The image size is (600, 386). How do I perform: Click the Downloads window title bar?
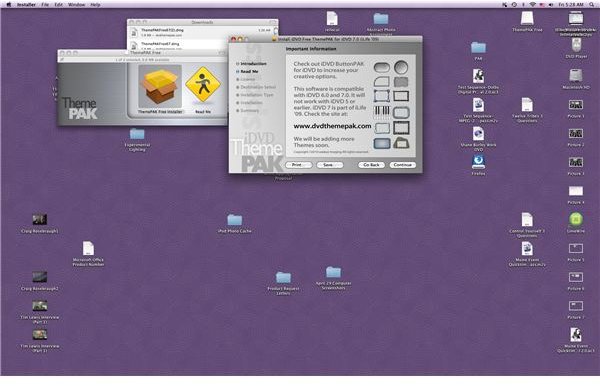tap(202, 22)
